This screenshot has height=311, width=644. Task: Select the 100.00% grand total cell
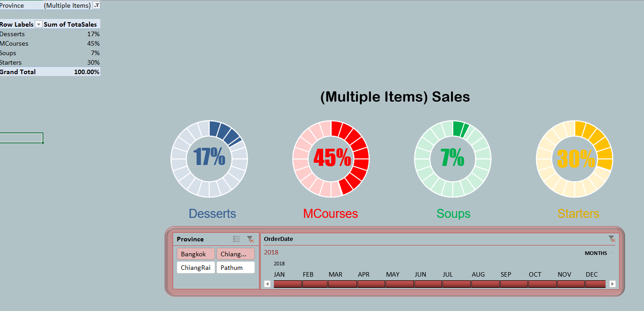click(72, 72)
